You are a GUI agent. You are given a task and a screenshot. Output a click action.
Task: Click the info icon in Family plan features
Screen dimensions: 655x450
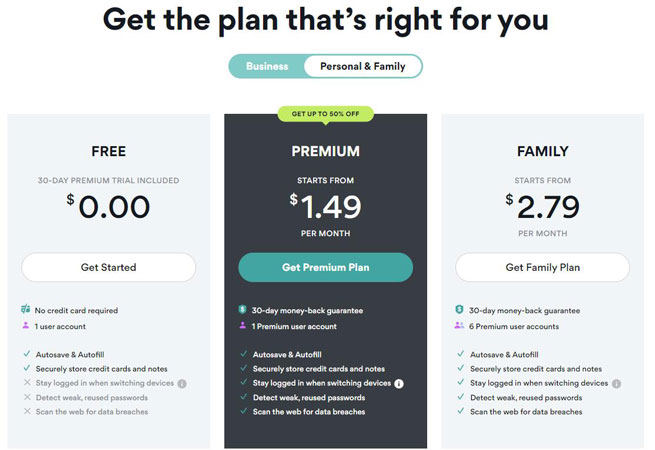(616, 383)
